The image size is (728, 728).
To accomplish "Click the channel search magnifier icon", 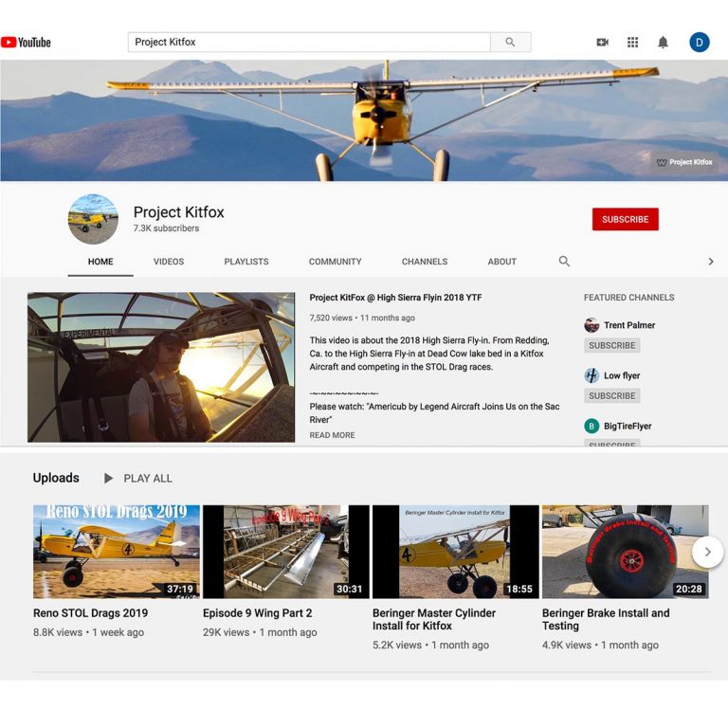I will [x=564, y=262].
